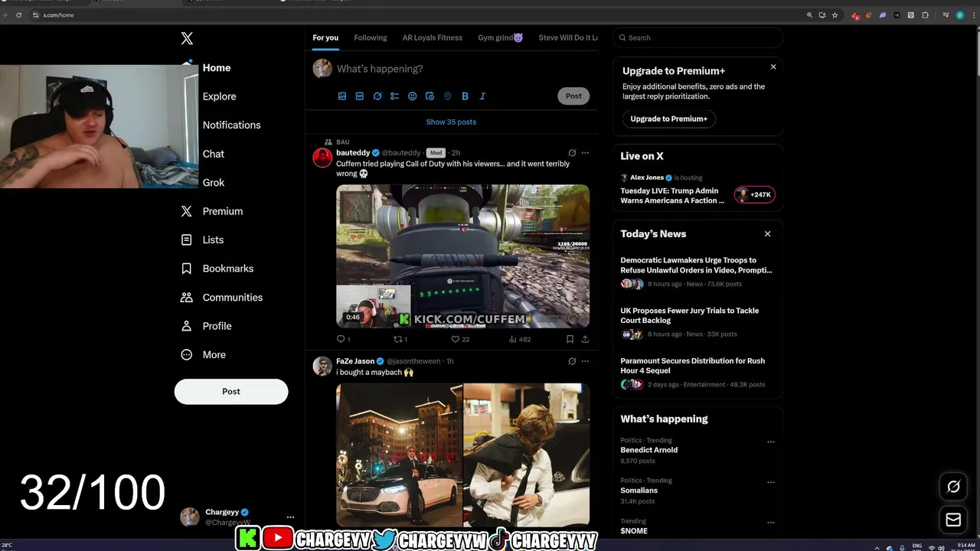This screenshot has height=551, width=980.
Task: Open options for Somalians trend
Action: pos(771,482)
